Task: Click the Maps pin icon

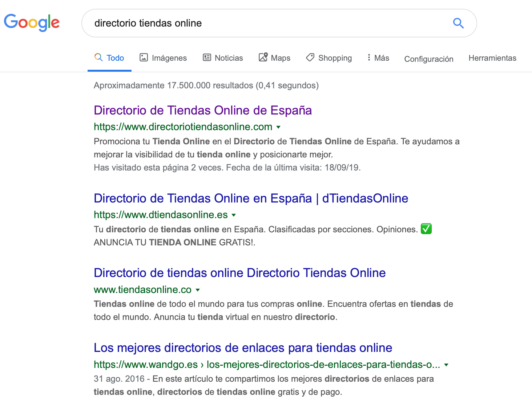Action: tap(263, 57)
